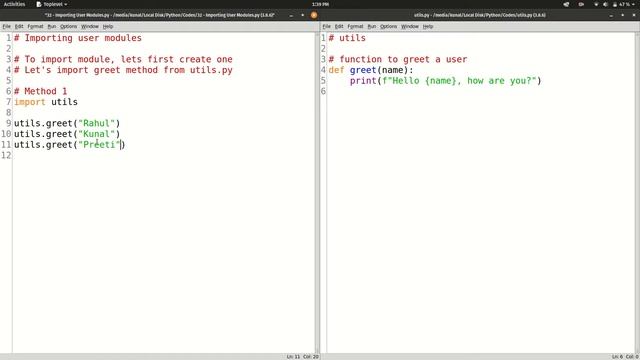640x360 pixels.
Task: Click line number 12 in left editor
Action: [x=6, y=156]
